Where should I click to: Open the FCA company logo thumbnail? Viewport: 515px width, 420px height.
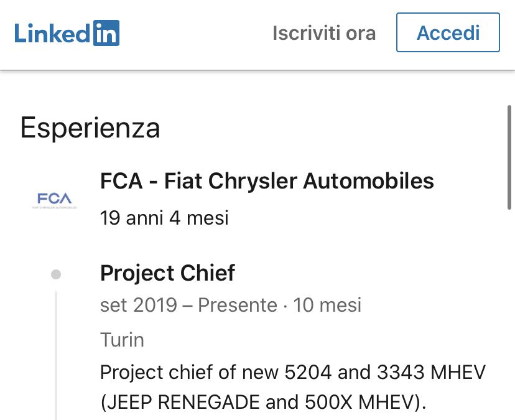pos(55,200)
